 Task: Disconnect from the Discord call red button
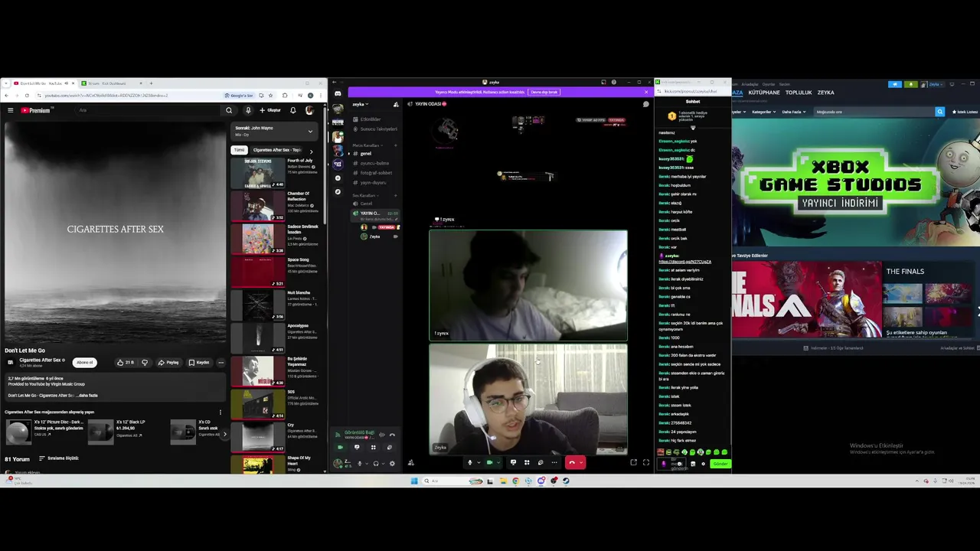coord(571,462)
